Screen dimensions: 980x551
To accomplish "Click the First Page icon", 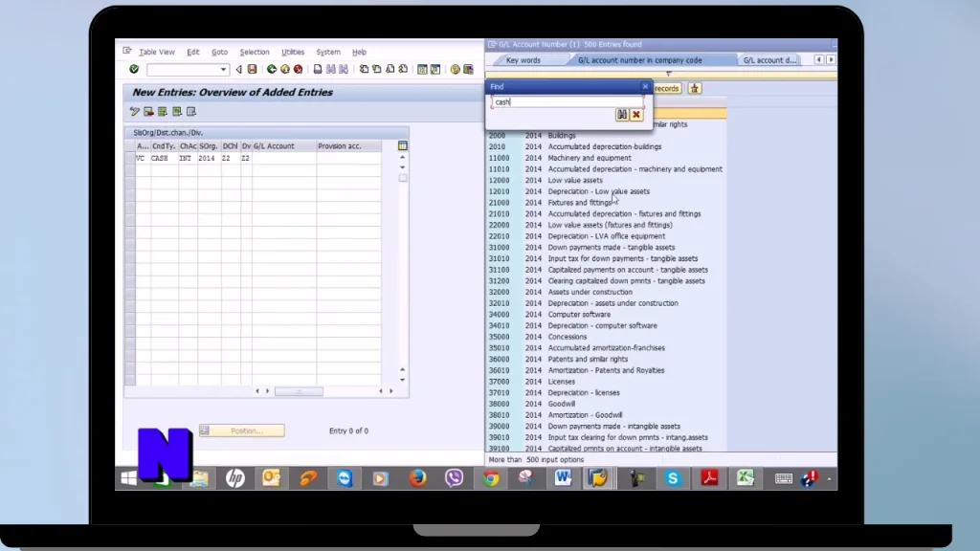I will [363, 69].
